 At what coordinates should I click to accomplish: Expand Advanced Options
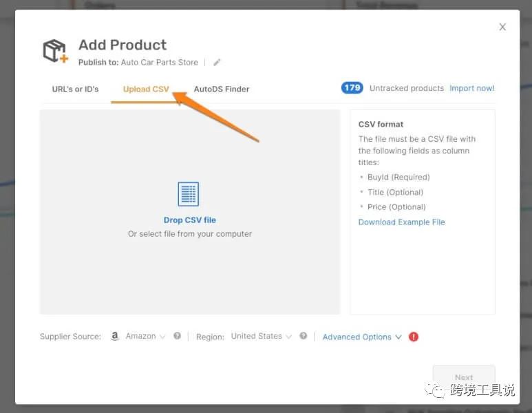[x=362, y=337]
